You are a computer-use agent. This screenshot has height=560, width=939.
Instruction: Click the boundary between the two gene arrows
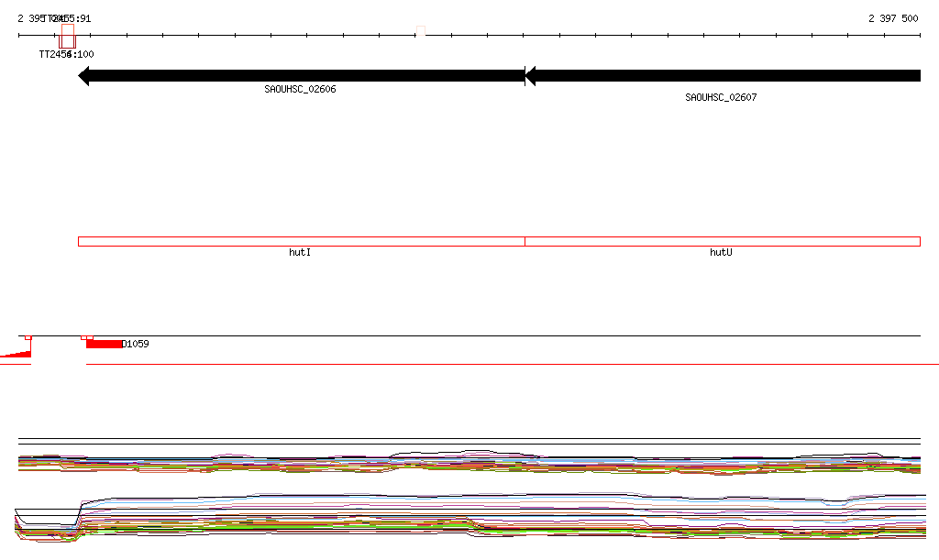pos(525,76)
